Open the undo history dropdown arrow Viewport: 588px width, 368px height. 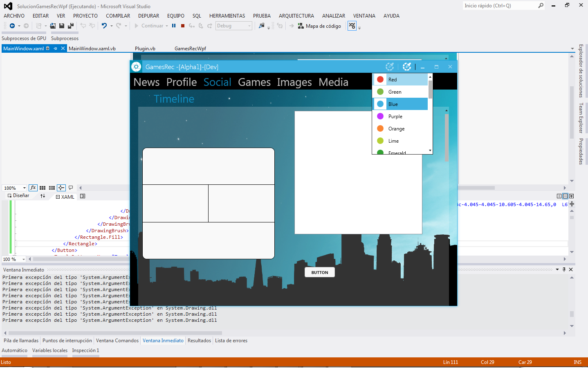click(111, 26)
